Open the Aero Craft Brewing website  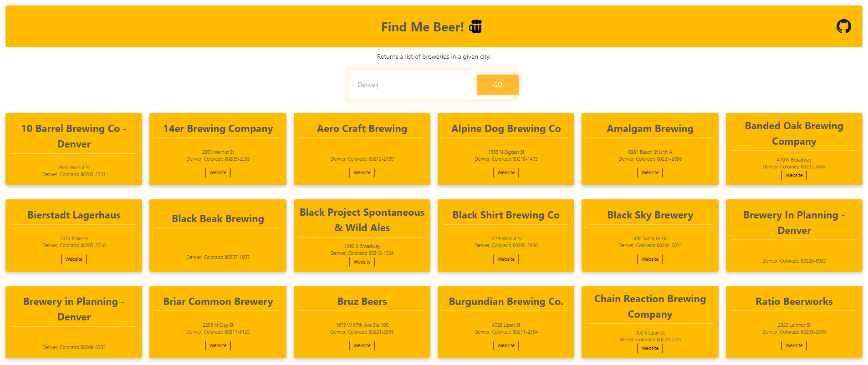[x=362, y=172]
